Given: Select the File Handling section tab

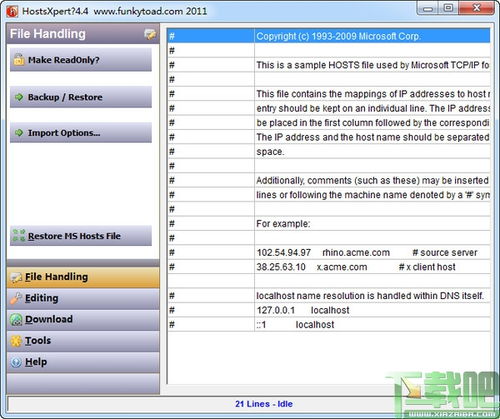Looking at the screenshot, I should [83, 277].
